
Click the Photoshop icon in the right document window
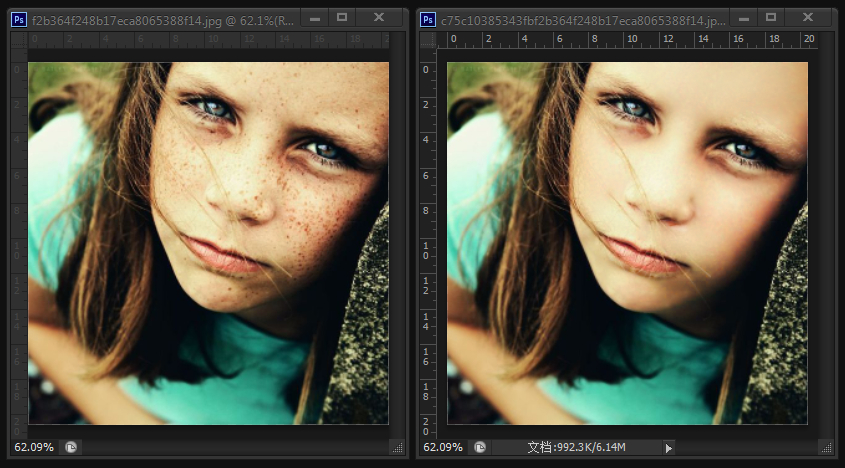[428, 18]
